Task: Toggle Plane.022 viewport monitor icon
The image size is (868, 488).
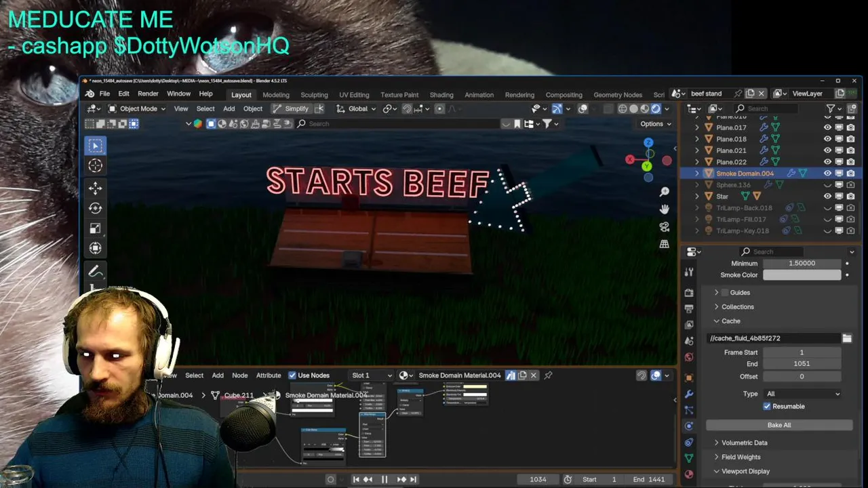Action: click(x=839, y=162)
